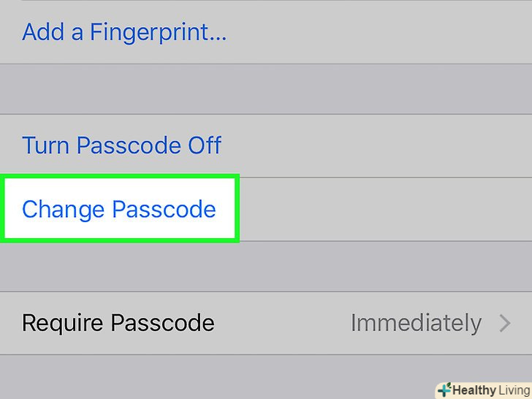Tap the Add a Fingerprint link

[124, 33]
